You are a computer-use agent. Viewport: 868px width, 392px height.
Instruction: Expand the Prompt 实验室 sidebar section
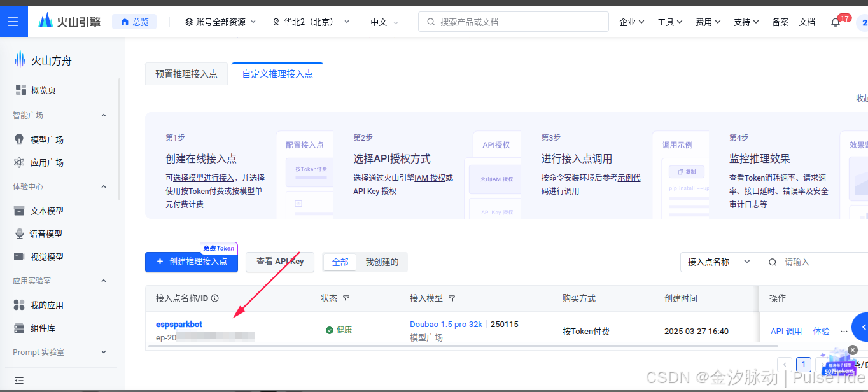point(104,352)
